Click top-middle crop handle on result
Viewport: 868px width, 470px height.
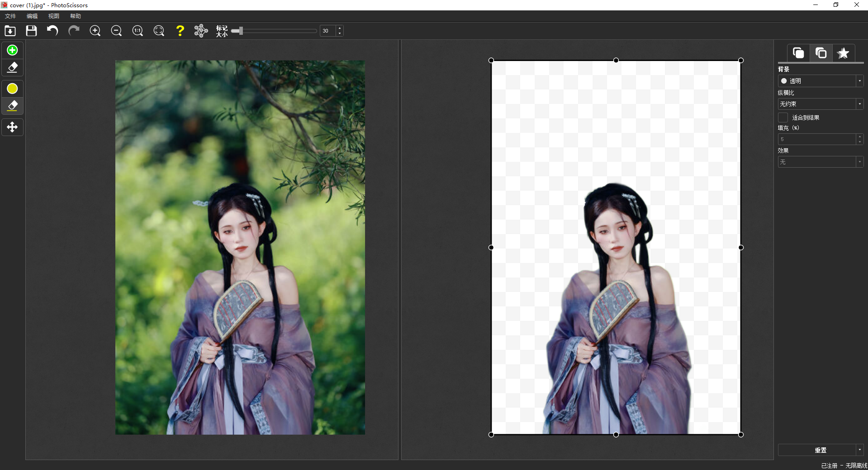point(616,60)
